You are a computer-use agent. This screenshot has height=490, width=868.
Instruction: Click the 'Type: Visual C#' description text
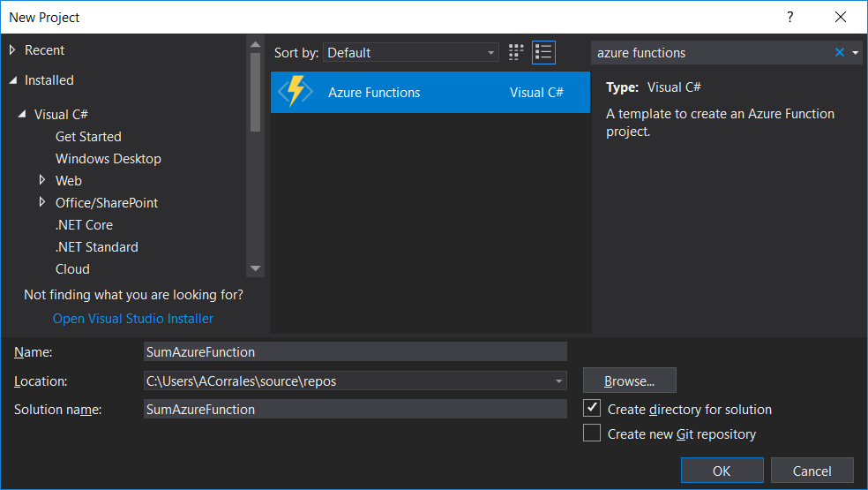coord(654,87)
